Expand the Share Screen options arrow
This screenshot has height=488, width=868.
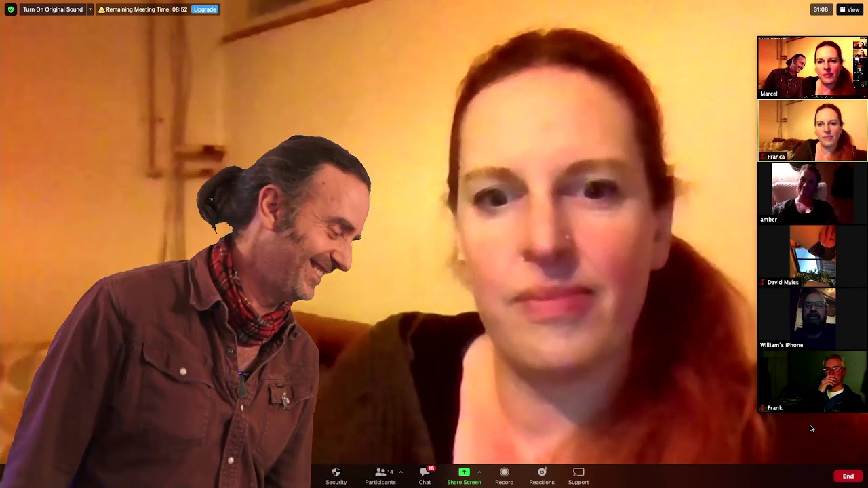tap(479, 472)
